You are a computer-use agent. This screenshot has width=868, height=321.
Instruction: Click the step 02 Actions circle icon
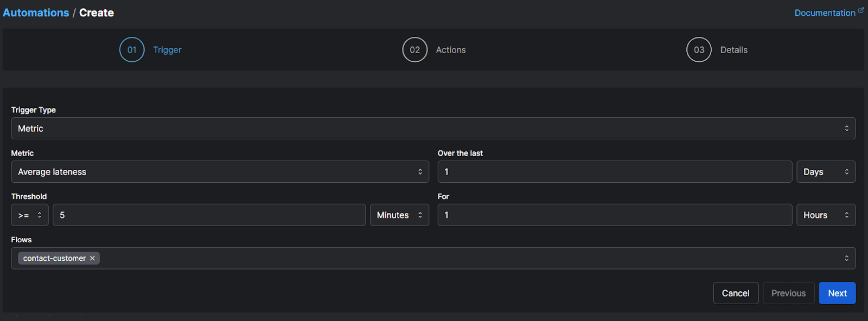click(415, 50)
